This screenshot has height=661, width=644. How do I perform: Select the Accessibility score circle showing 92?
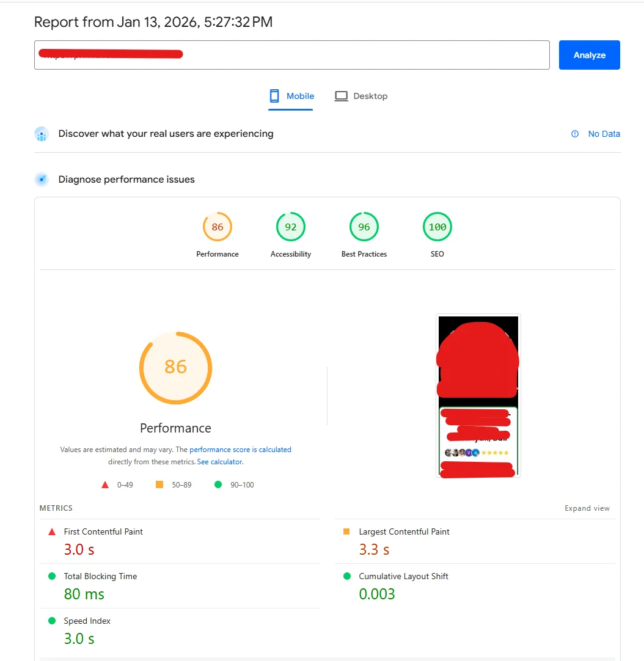(x=290, y=226)
